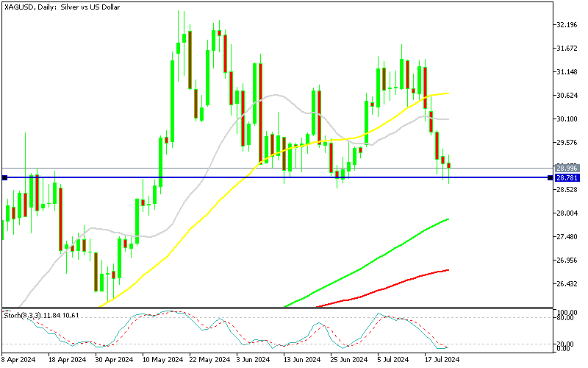588x368 pixels.
Task: Click the 26.432 price axis label
Action: pos(567,284)
